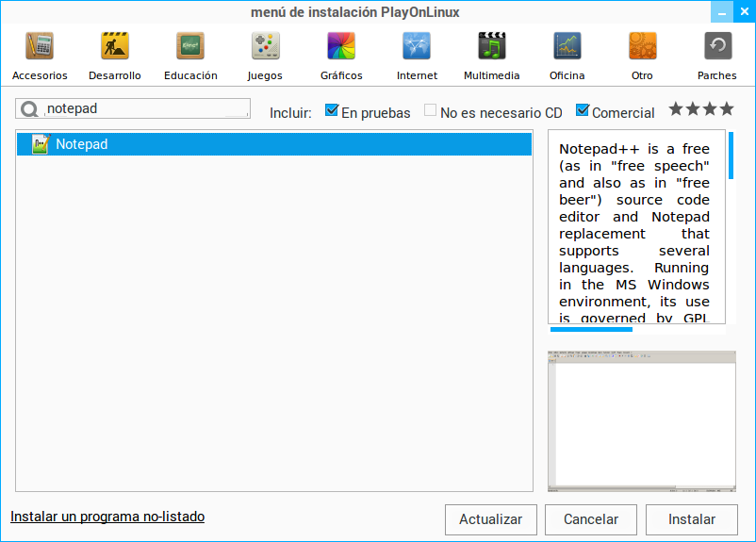Uncheck the En pruebas checkbox
The height and width of the screenshot is (542, 756).
click(332, 110)
